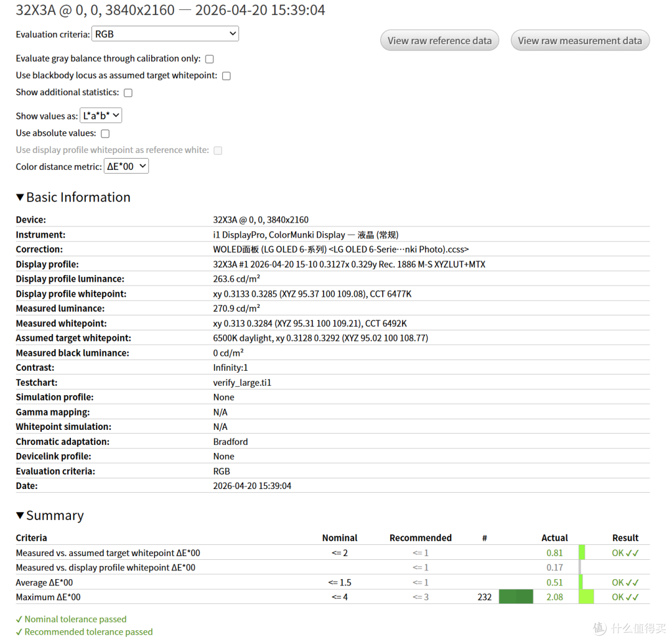Click the green bar beside actual 0.81
672x642 pixels.
(582, 553)
